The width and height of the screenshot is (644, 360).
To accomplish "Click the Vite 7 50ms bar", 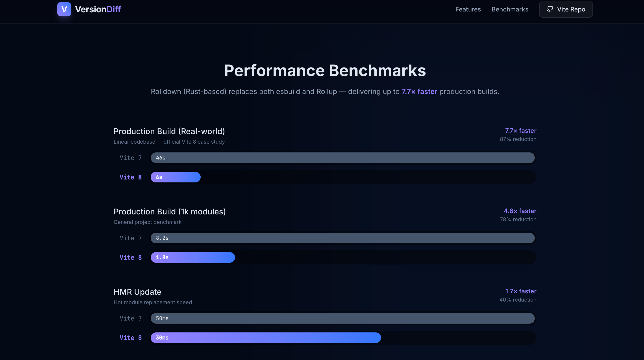I will (x=342, y=318).
